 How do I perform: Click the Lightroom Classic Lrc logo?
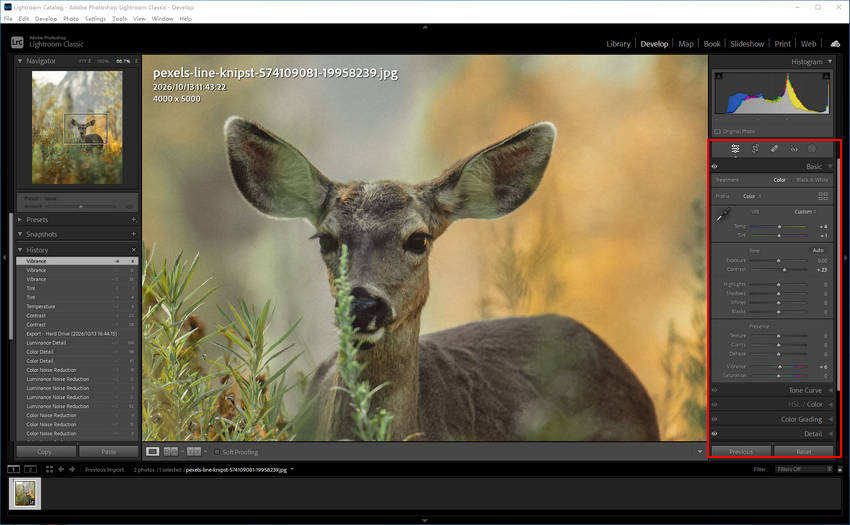click(17, 42)
